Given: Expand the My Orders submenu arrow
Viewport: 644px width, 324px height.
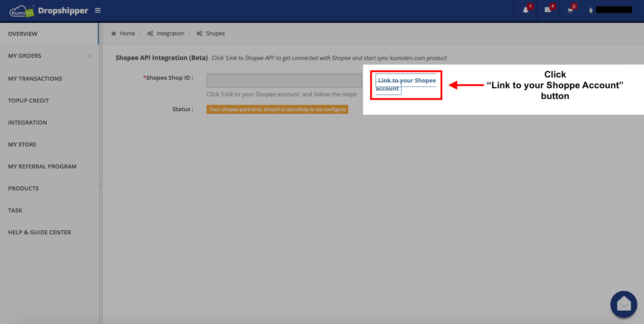Looking at the screenshot, I should click(x=90, y=56).
